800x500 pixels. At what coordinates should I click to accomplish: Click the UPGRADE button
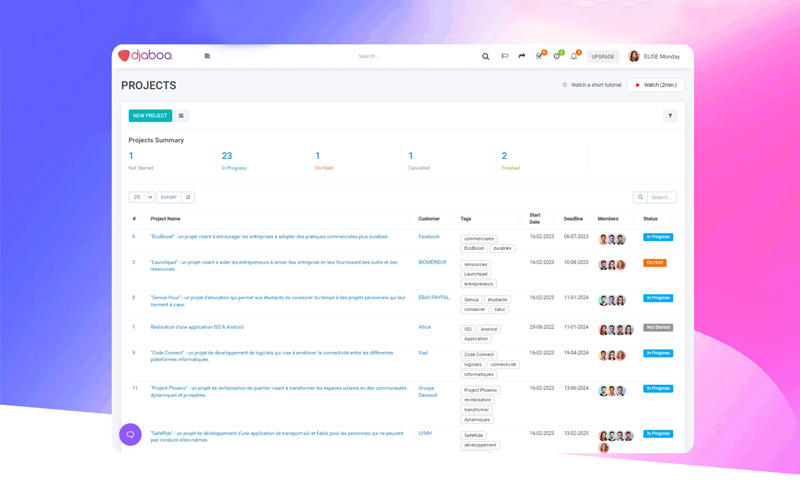pos(603,57)
